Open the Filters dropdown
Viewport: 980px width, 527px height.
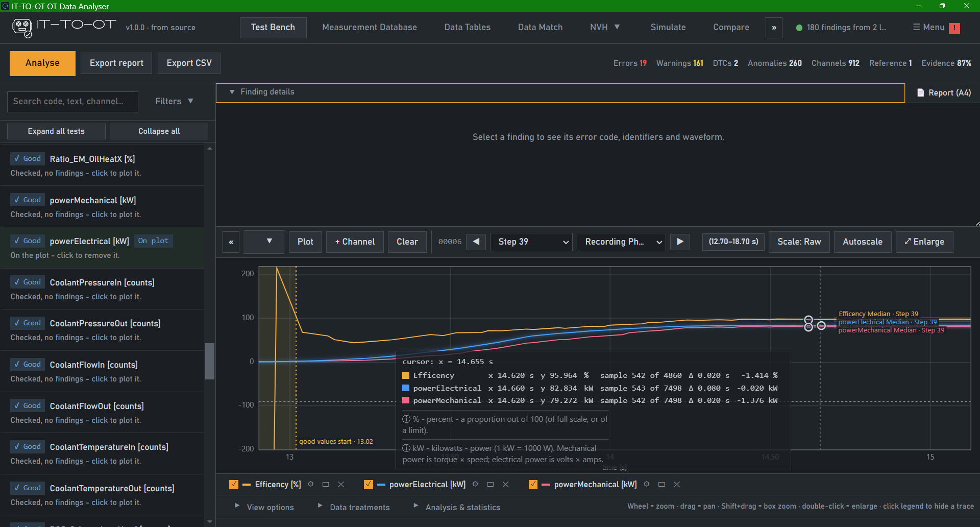(x=174, y=101)
